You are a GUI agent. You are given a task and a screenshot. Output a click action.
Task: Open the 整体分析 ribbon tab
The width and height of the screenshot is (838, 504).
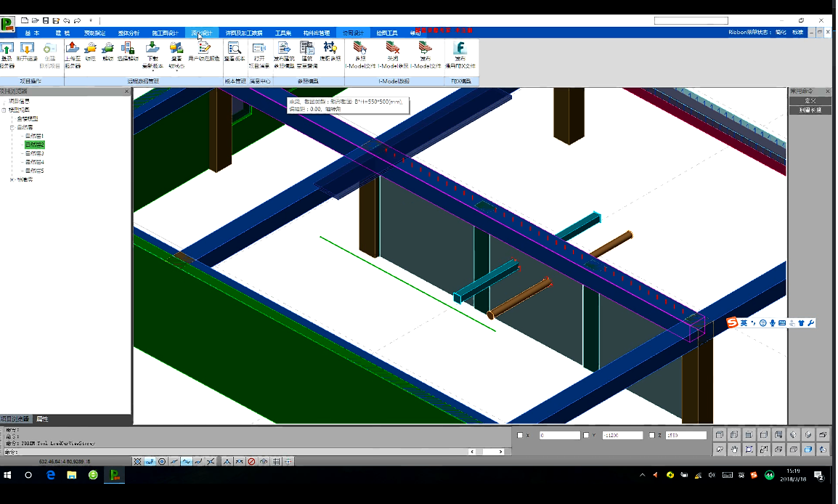pyautogui.click(x=129, y=33)
